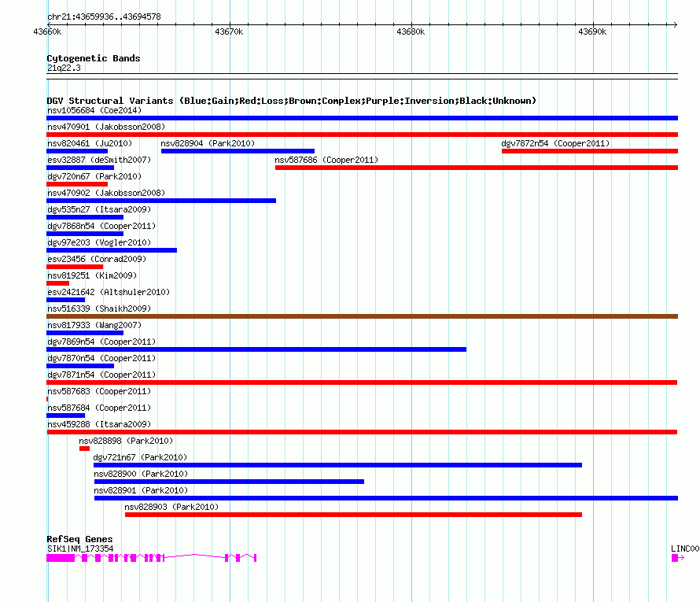Viewport: 700px width, 602px height.
Task: Click nsv828900 (Park2010) label
Action: (141, 474)
